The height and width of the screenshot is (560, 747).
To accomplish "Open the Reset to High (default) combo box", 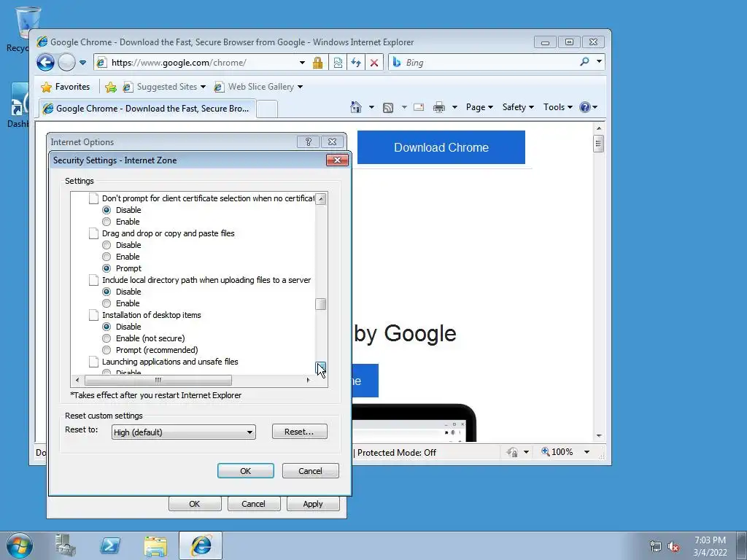I will [184, 432].
